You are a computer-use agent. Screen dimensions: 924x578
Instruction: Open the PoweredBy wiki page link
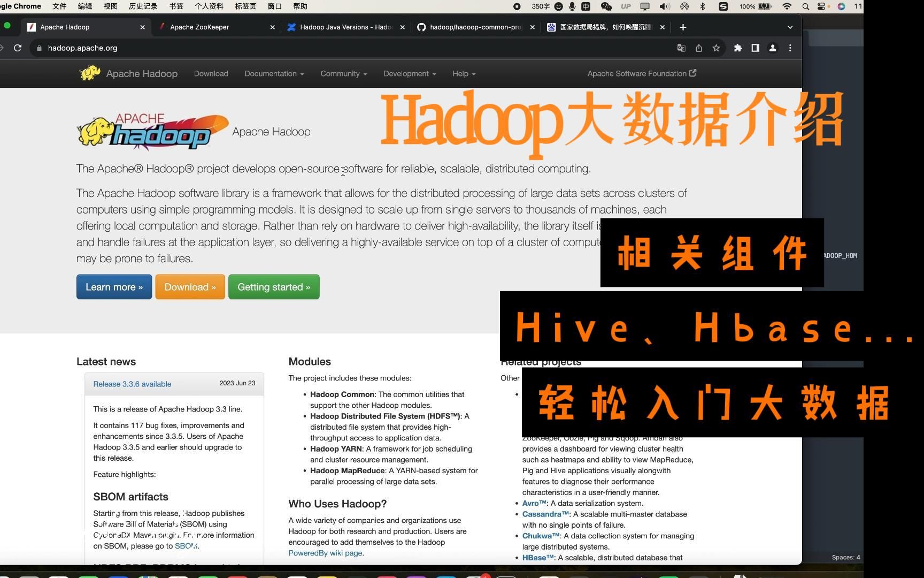click(x=325, y=553)
